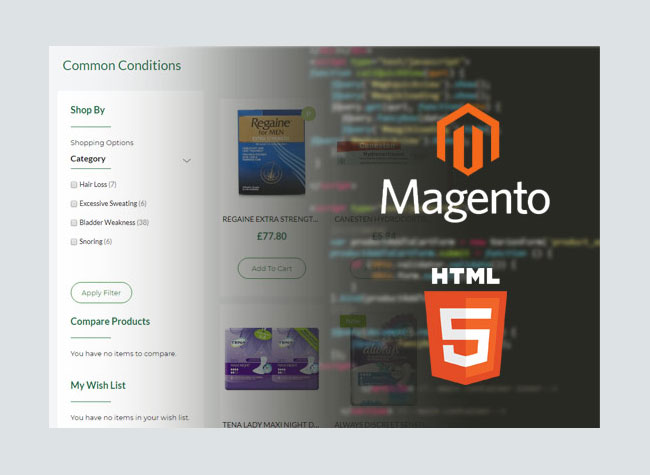Open the Tena Lady Maxi Night product image
This screenshot has height=475, width=650.
point(272,359)
